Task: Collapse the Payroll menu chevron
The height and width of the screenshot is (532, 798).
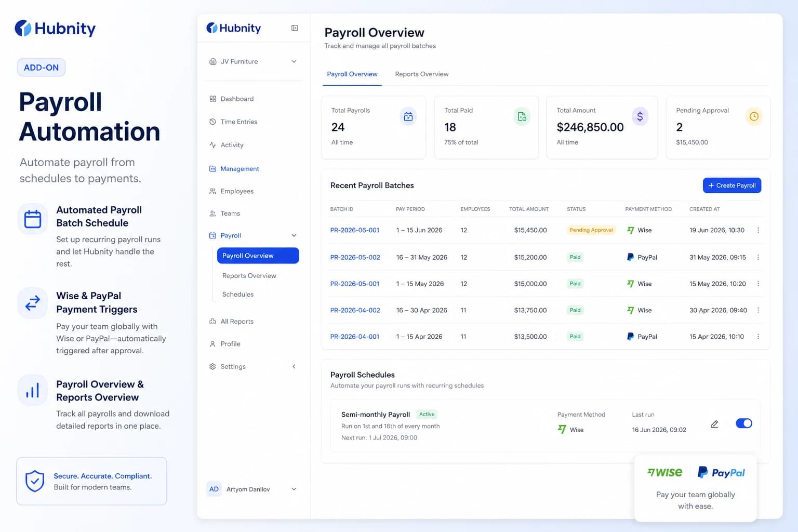Action: coord(294,235)
